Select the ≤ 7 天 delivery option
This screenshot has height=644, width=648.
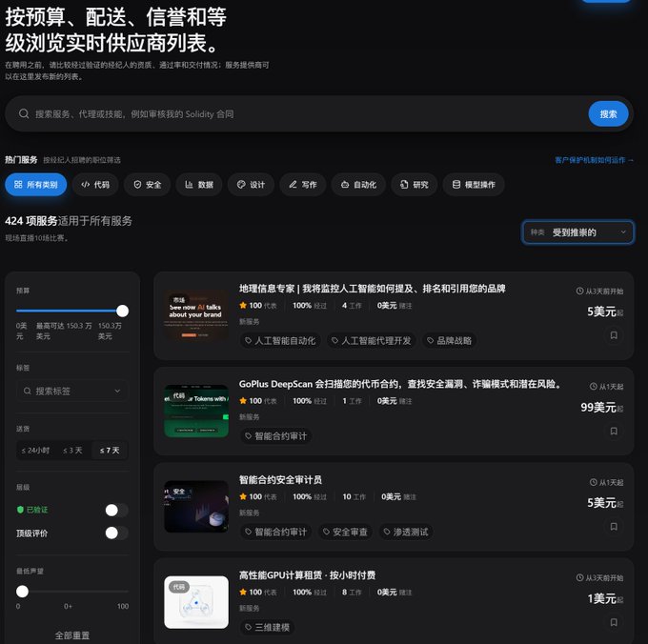pyautogui.click(x=110, y=451)
